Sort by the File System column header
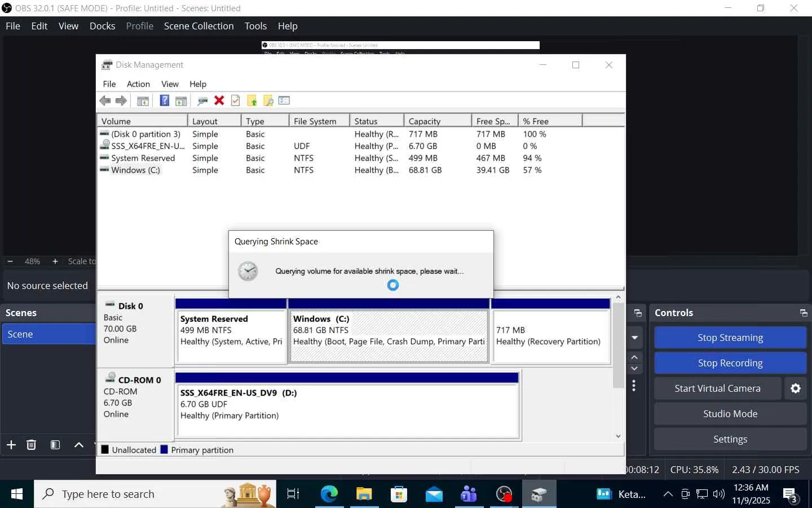 319,121
